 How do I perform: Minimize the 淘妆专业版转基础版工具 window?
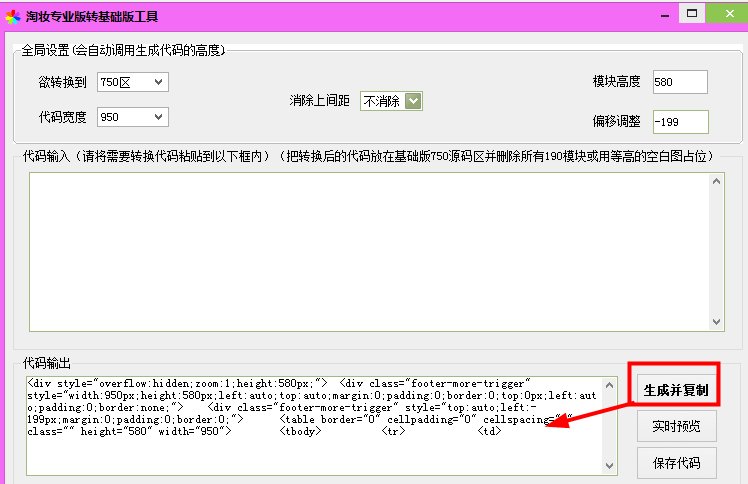pos(665,15)
